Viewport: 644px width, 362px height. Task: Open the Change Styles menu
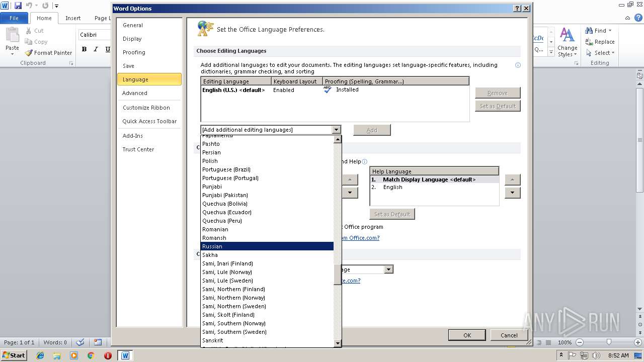(567, 42)
